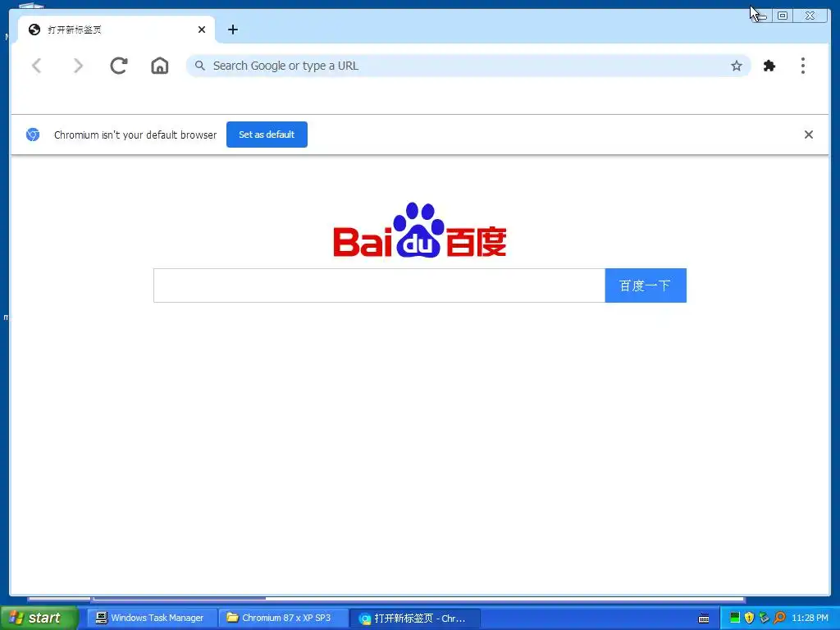The width and height of the screenshot is (840, 630).
Task: Click the Chromium logo in infobar
Action: (33, 135)
